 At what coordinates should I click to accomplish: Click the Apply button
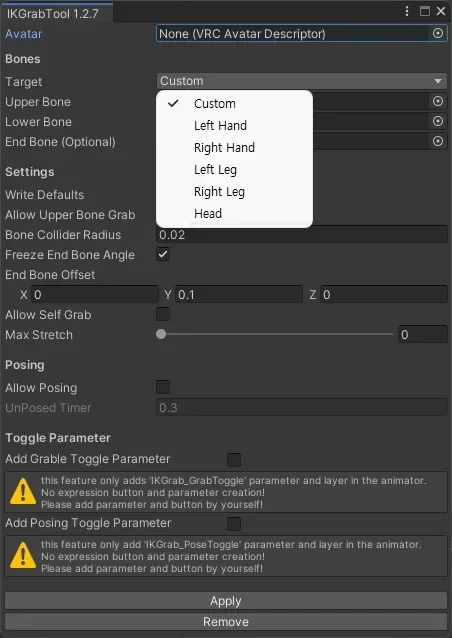pyautogui.click(x=226, y=601)
